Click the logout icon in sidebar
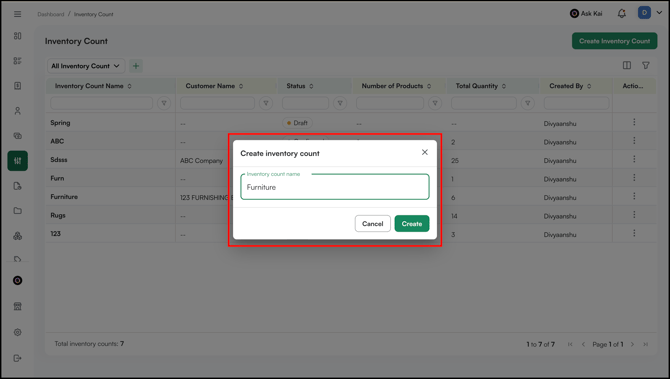This screenshot has width=670, height=379. [18, 358]
